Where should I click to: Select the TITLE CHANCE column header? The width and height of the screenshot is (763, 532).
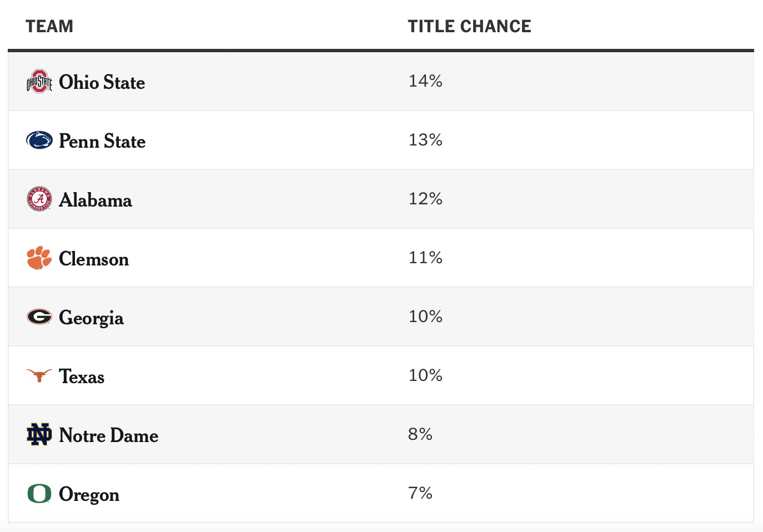click(x=469, y=26)
